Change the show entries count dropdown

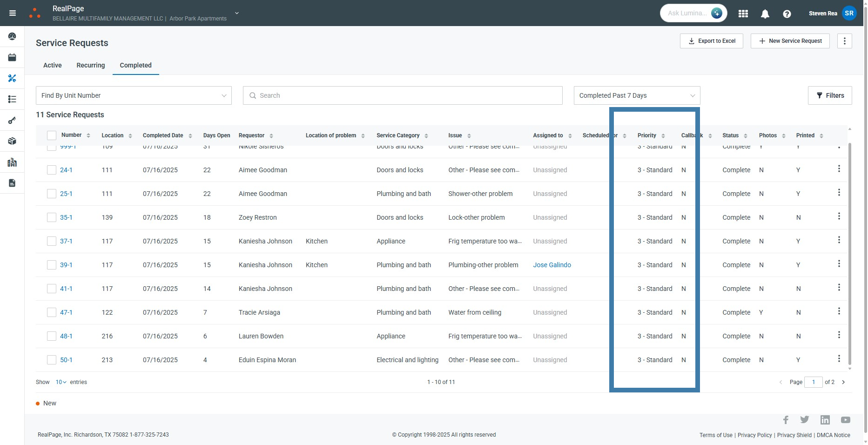tap(61, 382)
